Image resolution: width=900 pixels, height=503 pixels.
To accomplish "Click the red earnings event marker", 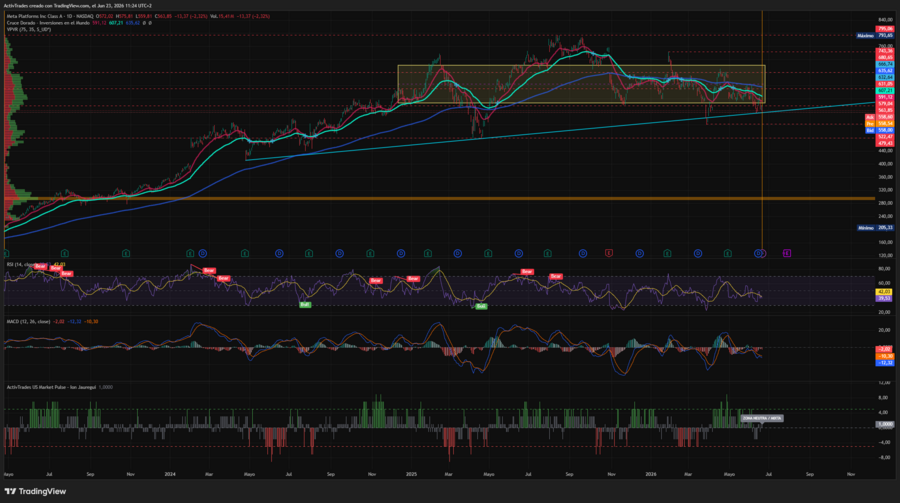I will click(x=609, y=253).
